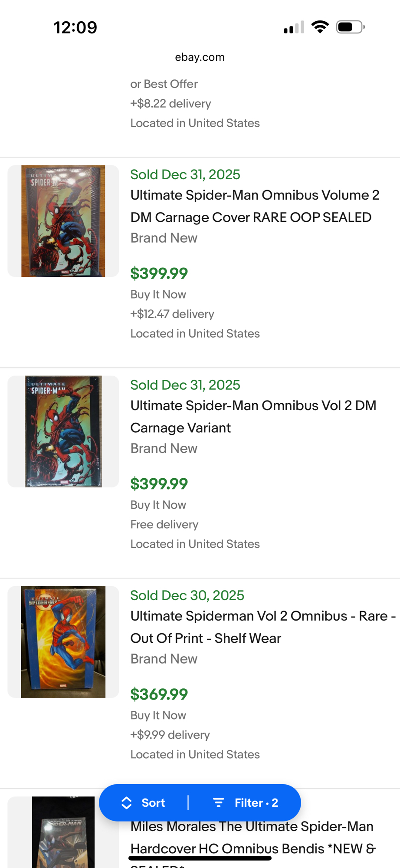Tap the home indicator bar
The width and height of the screenshot is (400, 868).
200,858
